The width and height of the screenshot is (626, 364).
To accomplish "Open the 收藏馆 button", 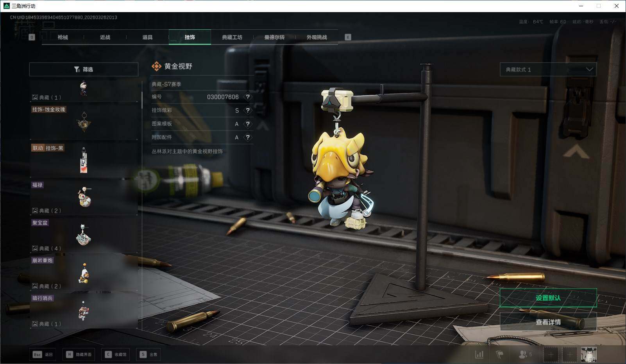I will (x=115, y=355).
